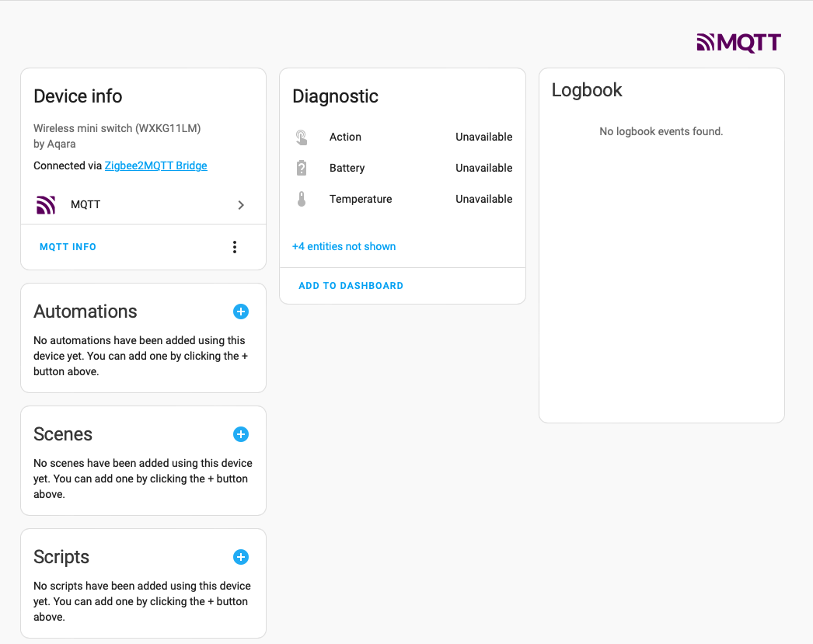Screen dimensions: 813x644
Task: Show the 4 hidden diagnostic entities
Action: [x=344, y=246]
